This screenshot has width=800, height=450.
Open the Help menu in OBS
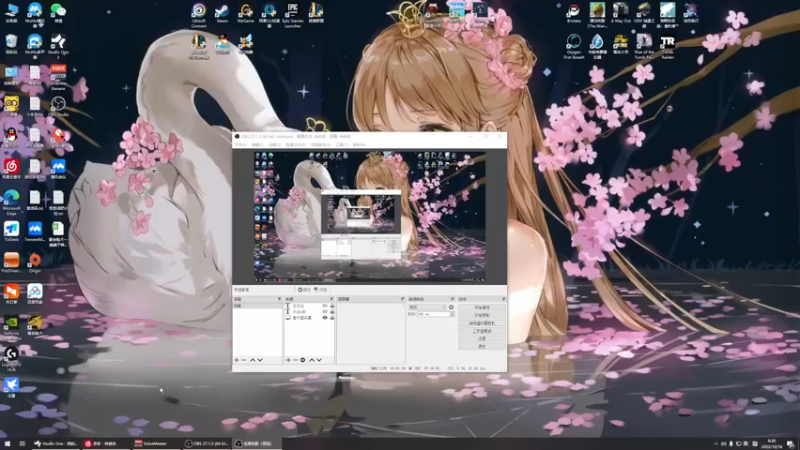pyautogui.click(x=359, y=145)
